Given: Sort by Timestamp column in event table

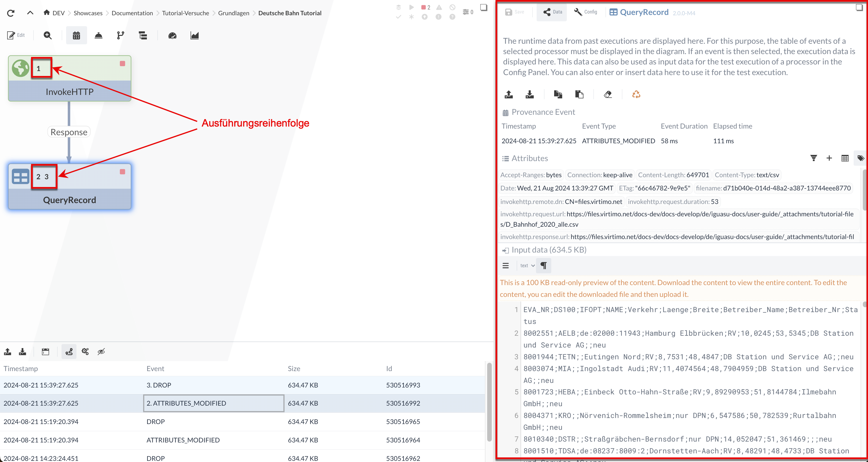Looking at the screenshot, I should pyautogui.click(x=21, y=369).
